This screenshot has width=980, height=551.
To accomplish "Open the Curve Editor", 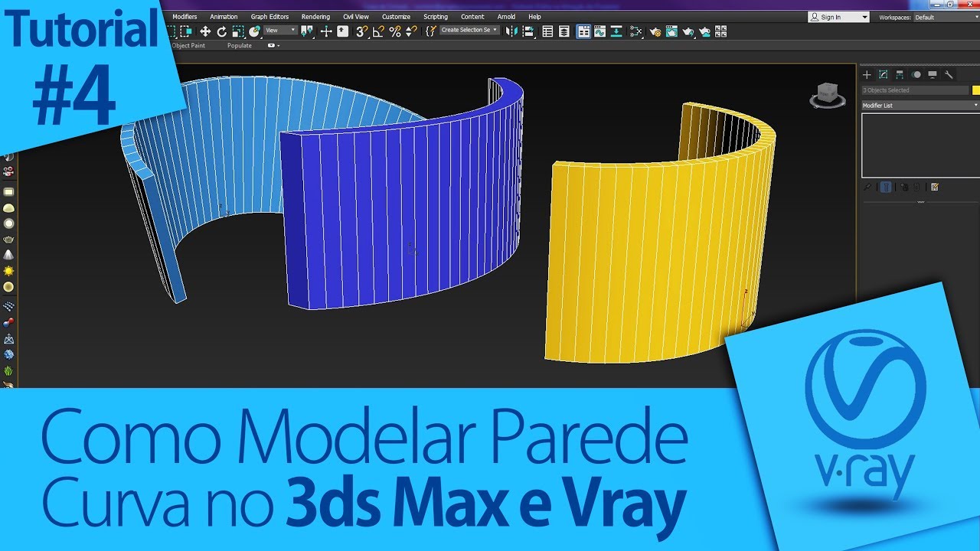I will (x=599, y=31).
